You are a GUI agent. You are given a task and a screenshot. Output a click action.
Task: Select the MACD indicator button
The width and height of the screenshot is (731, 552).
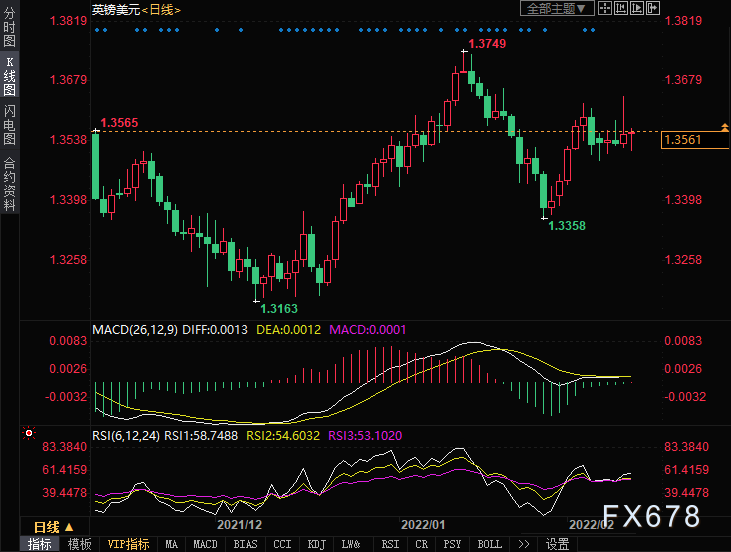pyautogui.click(x=205, y=544)
